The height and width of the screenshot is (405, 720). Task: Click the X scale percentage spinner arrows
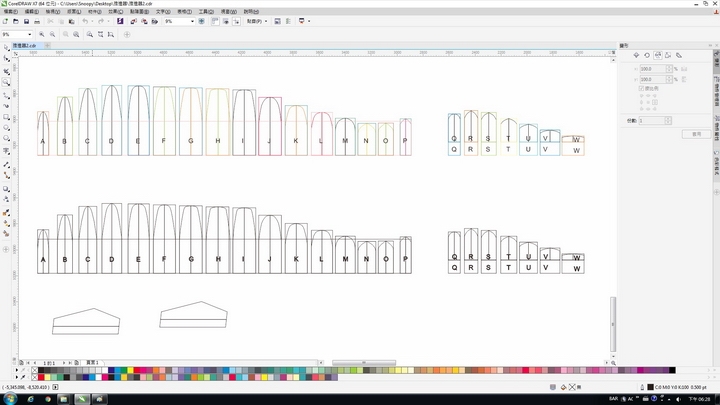tap(669, 69)
